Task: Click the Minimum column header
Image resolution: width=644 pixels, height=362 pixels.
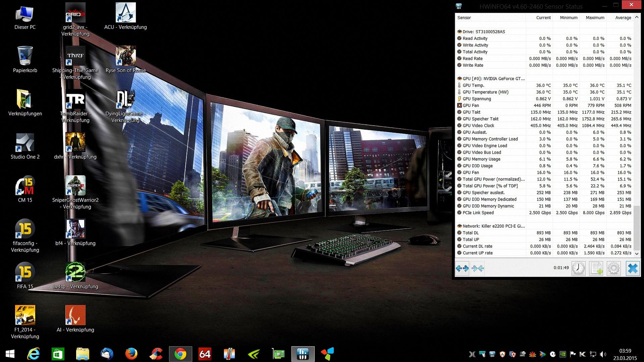Action: click(x=566, y=17)
